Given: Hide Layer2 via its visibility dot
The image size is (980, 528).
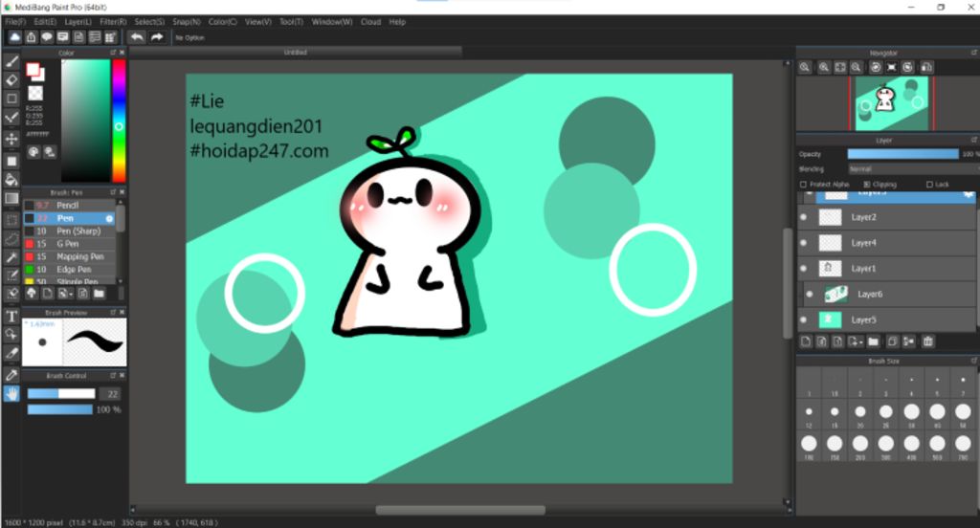Looking at the screenshot, I should point(804,217).
